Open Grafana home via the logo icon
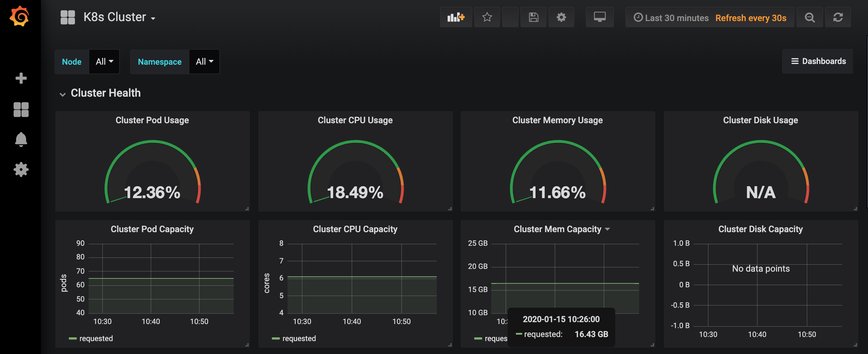 (19, 16)
